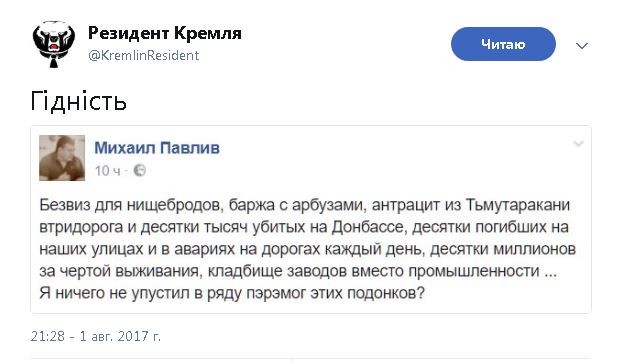Image resolution: width=621 pixels, height=363 pixels.
Task: Open the Резидент Кремля profile name
Action: coord(165,33)
